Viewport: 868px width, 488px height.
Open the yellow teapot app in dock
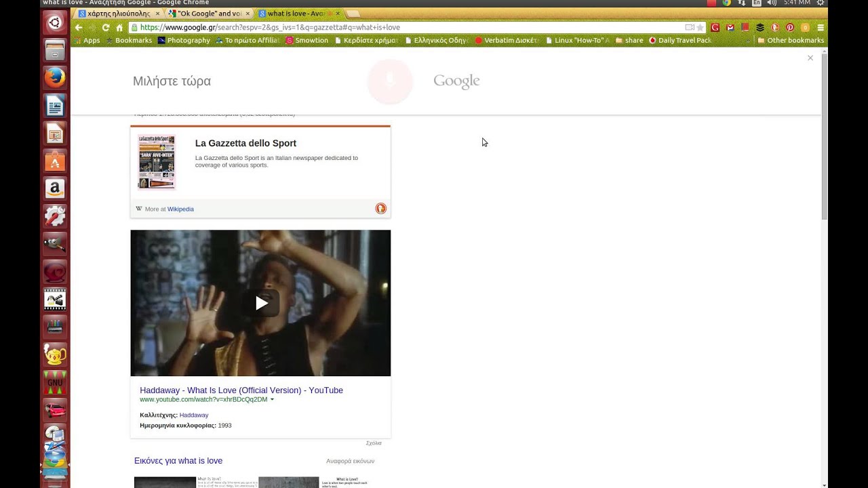[55, 354]
